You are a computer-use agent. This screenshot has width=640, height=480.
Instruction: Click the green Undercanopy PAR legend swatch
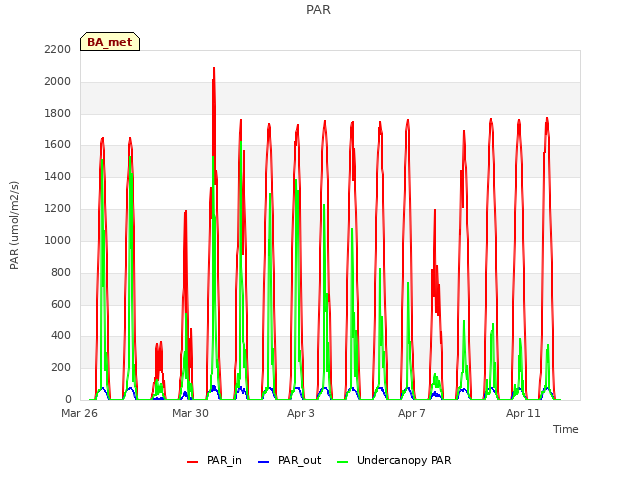point(343,462)
